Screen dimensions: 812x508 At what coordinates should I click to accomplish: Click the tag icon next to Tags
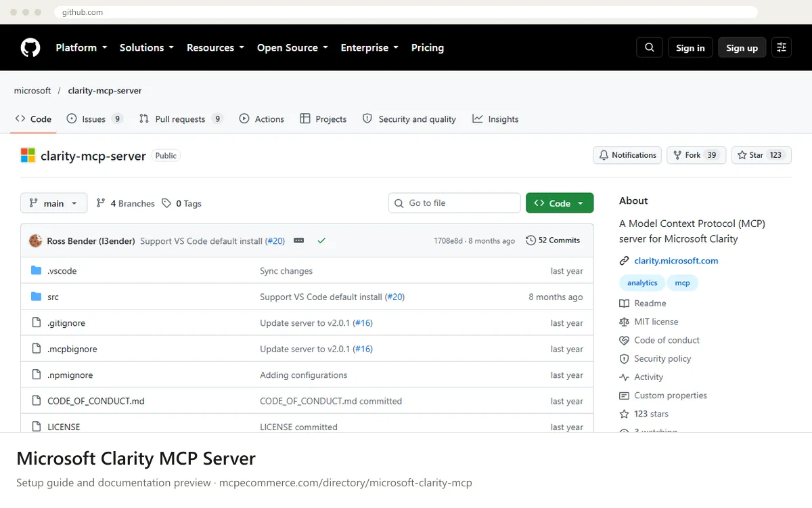point(166,203)
